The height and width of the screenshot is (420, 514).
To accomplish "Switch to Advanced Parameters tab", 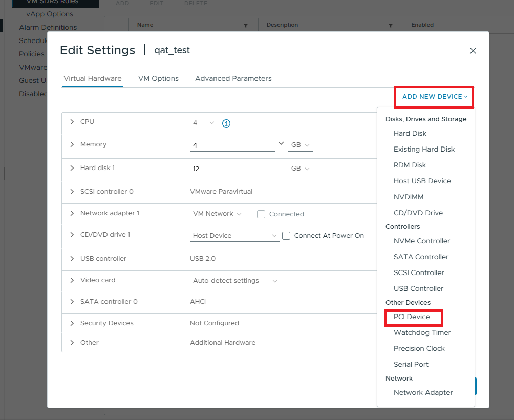I will tap(233, 78).
